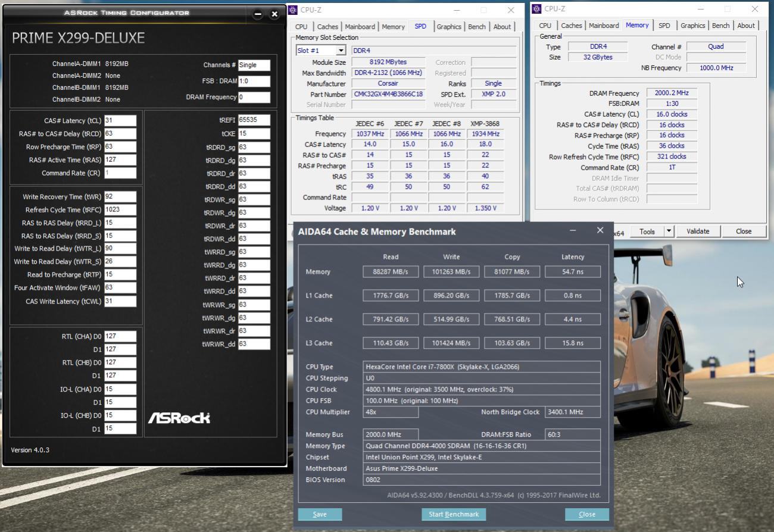The image size is (774, 532).
Task: Click the tRDRD_sg value field
Action: [x=254, y=147]
